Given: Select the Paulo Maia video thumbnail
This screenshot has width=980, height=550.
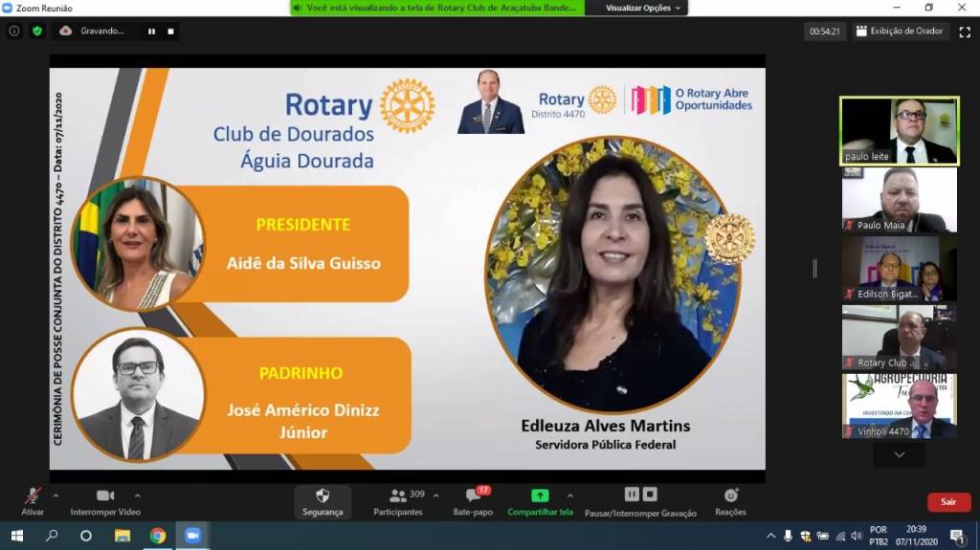Looking at the screenshot, I should [x=899, y=199].
